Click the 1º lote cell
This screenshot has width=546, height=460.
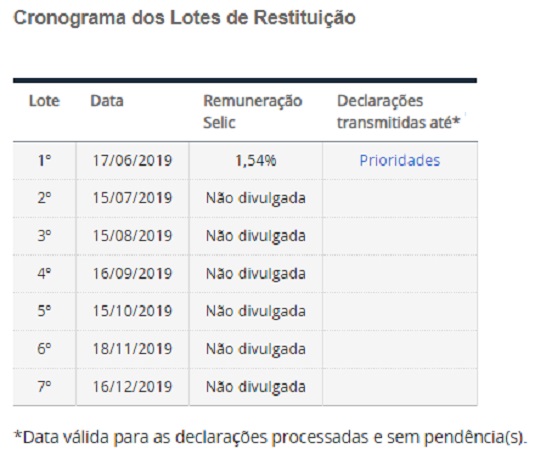(44, 161)
